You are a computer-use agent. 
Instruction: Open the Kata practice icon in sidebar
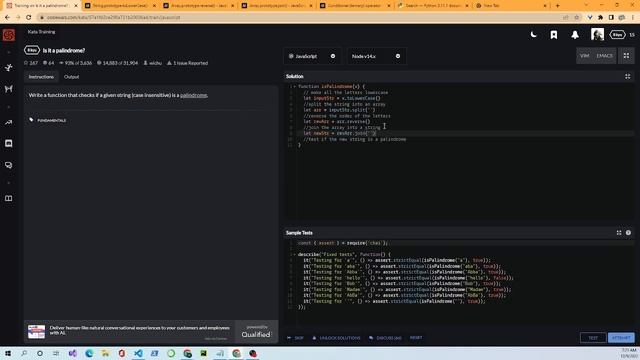[9, 67]
